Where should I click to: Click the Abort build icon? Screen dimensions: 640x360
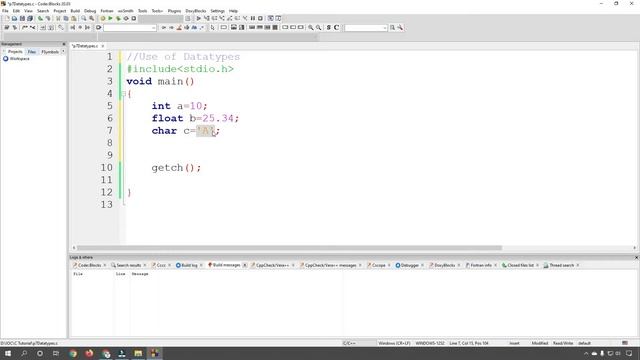(x=133, y=18)
